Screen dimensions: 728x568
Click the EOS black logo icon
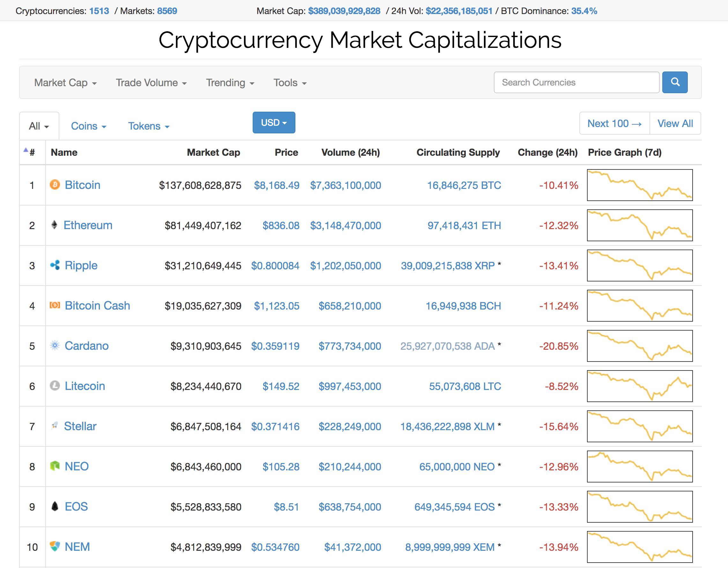[x=55, y=506]
